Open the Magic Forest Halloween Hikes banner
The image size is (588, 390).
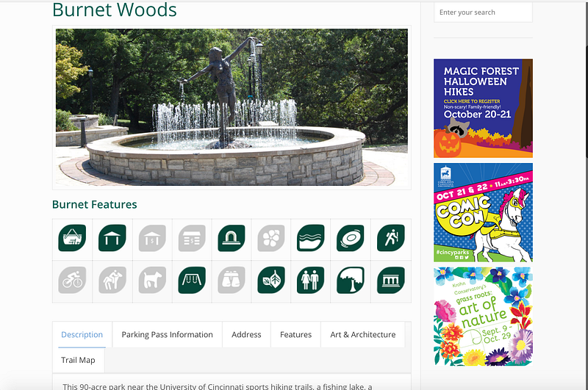(x=483, y=108)
